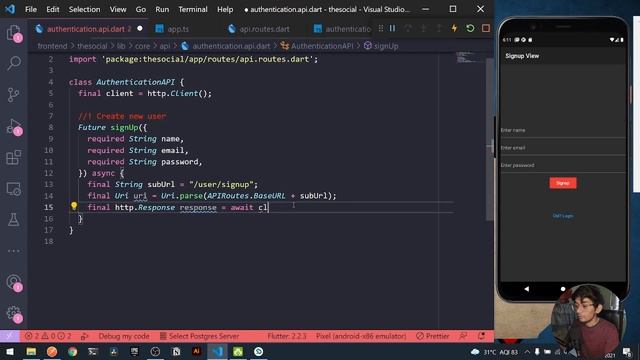This screenshot has height=360, width=640.
Task: Restart the debug session green icon
Action: 470,28
